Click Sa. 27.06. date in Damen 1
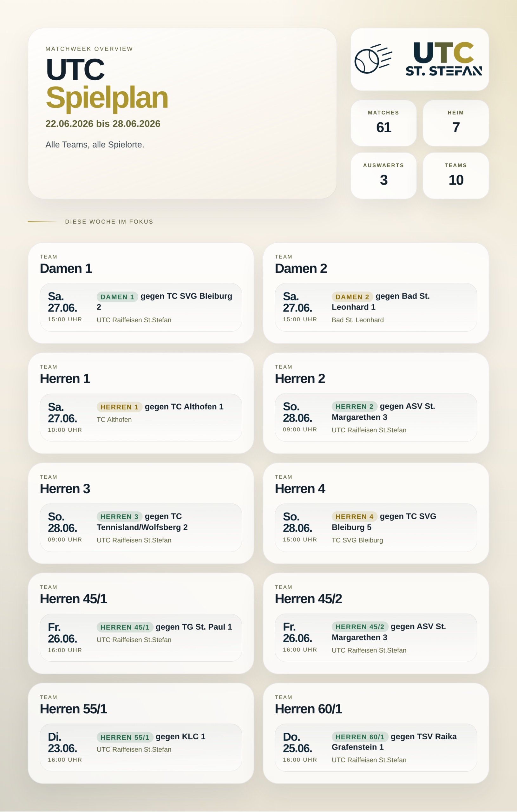 click(62, 302)
